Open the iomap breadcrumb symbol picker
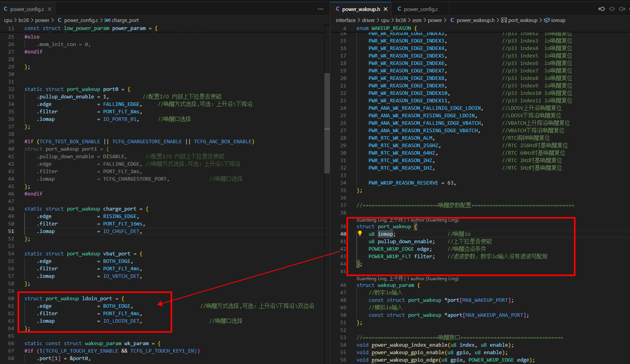Image resolution: width=630 pixels, height=364 pixels. coord(558,20)
